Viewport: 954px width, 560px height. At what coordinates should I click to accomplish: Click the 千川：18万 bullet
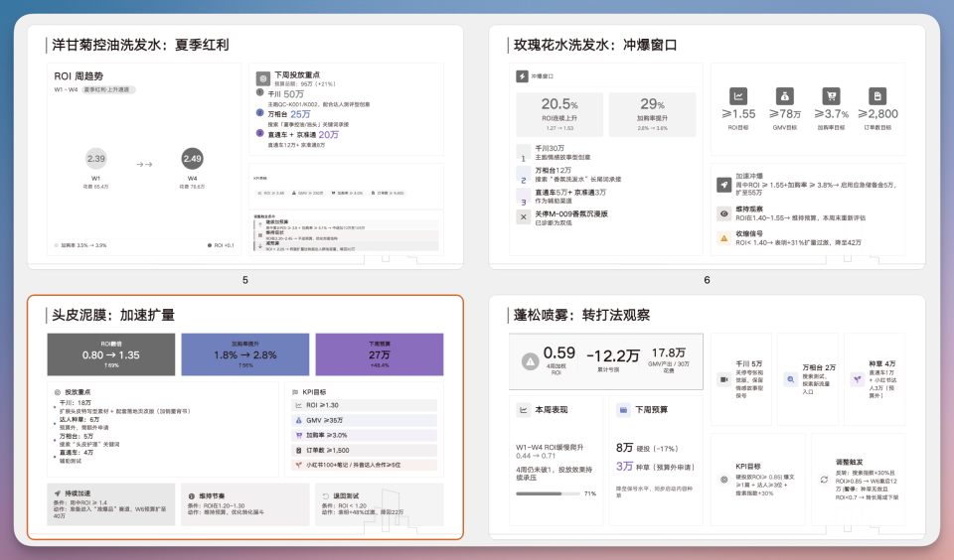[75, 402]
